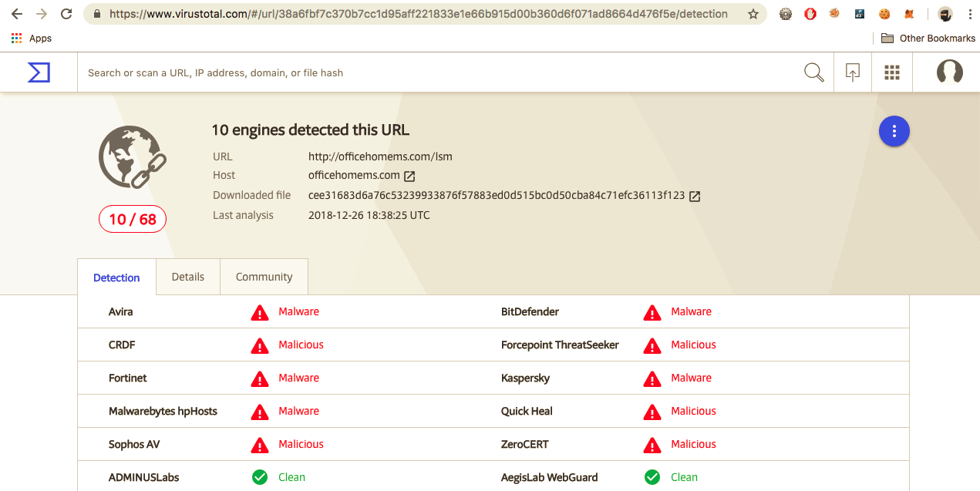Click the Malware result for Fortinet

click(x=299, y=378)
